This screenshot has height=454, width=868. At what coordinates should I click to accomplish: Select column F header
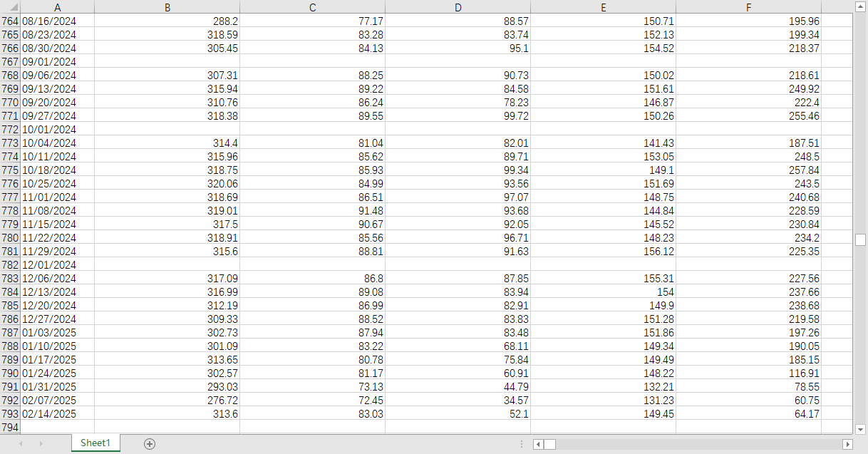[x=748, y=7]
